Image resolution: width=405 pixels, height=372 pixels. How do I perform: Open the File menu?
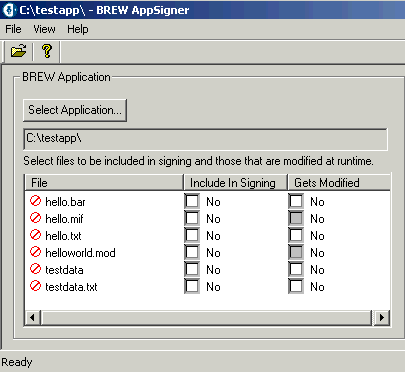pyautogui.click(x=13, y=29)
